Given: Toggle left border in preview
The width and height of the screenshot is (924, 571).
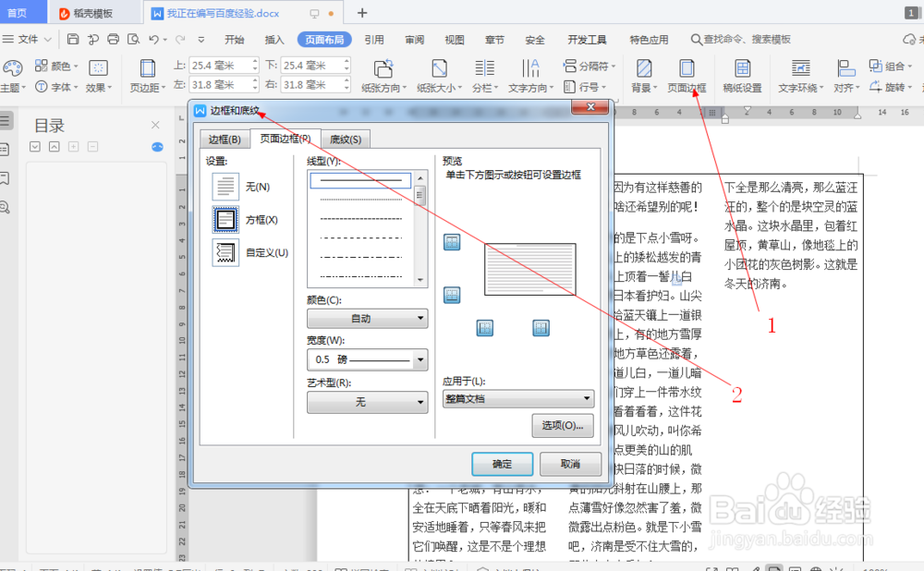Looking at the screenshot, I should (x=485, y=328).
